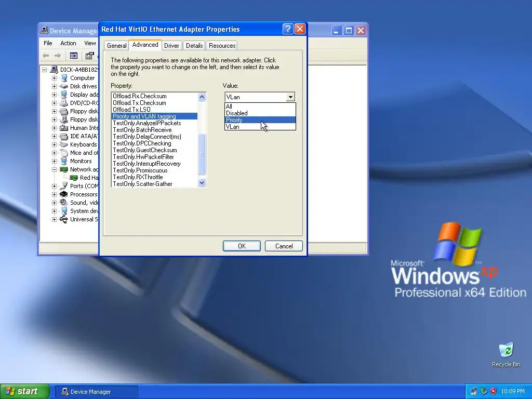
Task: Expand the Ports (COM) tree node
Action: (x=54, y=186)
